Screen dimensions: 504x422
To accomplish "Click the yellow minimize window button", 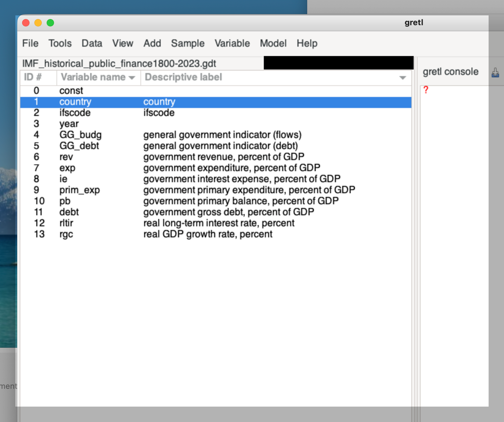I will tap(38, 23).
